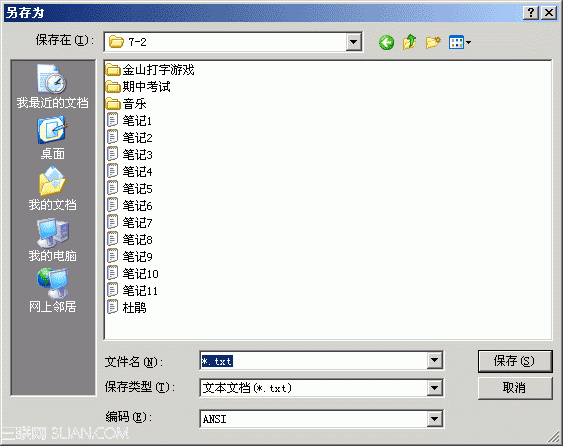Expand the 保存类型 dropdown arrow
The width and height of the screenshot is (563, 446).
(x=434, y=388)
